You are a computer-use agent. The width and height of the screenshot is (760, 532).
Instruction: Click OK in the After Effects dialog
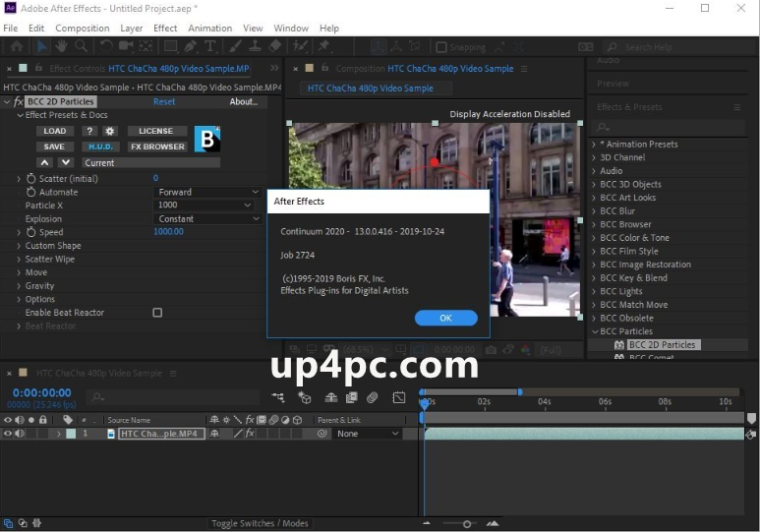point(446,319)
